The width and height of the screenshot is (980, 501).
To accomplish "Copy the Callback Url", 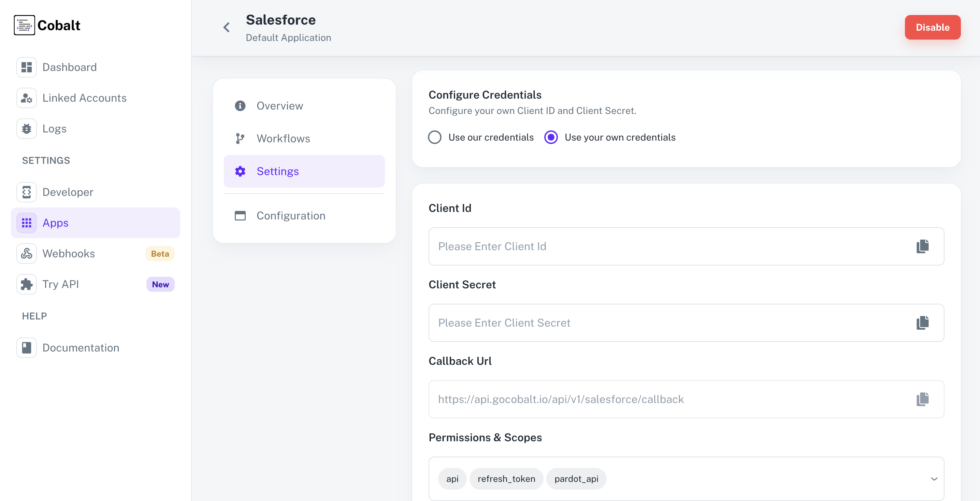I will 922,399.
